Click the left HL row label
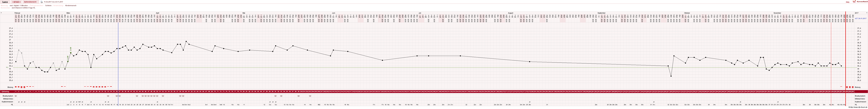This screenshot has width=868, height=109. tap(12, 105)
